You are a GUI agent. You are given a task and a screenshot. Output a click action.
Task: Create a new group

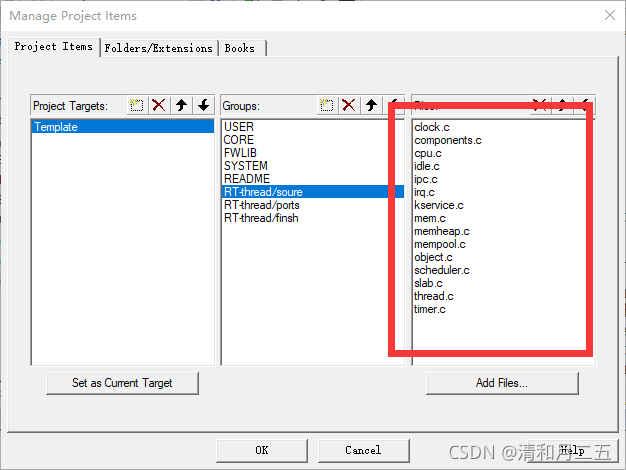pos(327,105)
